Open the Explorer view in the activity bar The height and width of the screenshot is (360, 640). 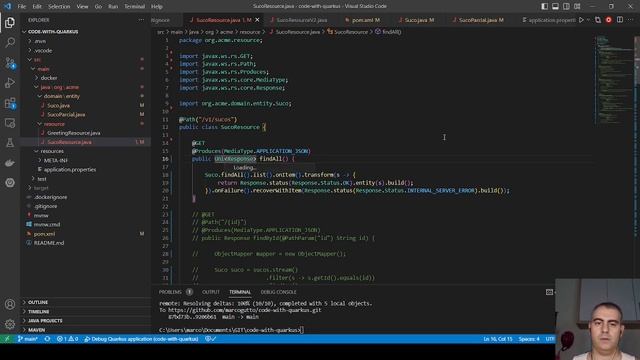pyautogui.click(x=10, y=22)
